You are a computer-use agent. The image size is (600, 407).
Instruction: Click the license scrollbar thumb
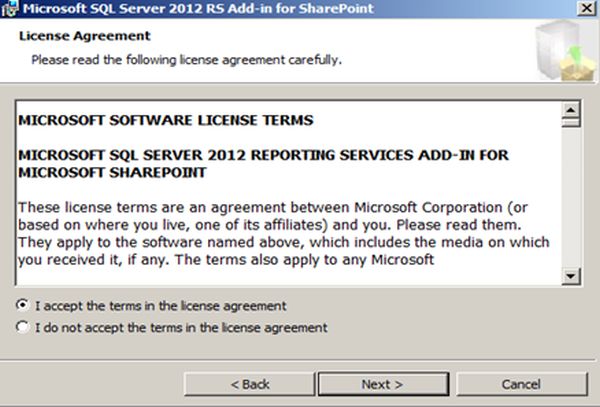click(571, 123)
